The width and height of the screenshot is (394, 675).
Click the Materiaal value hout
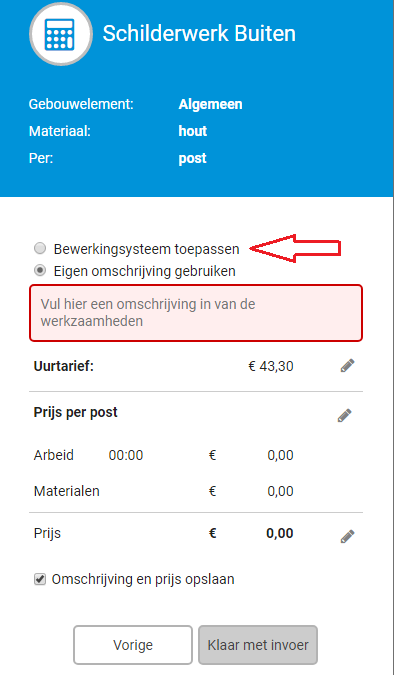193,131
